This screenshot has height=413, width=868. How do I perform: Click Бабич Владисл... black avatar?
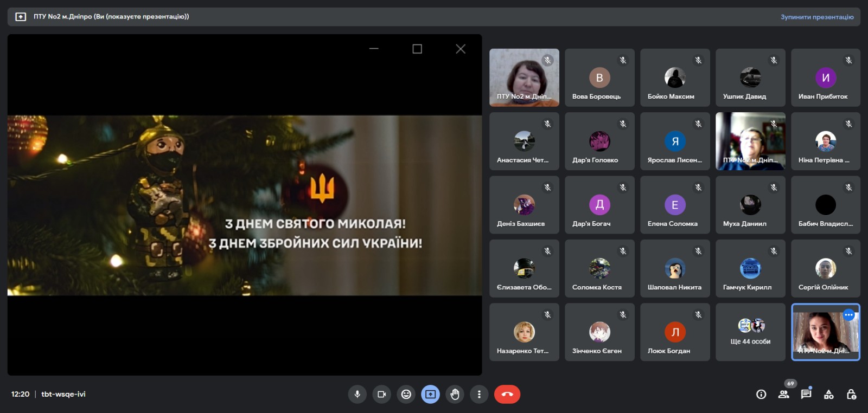click(x=826, y=205)
